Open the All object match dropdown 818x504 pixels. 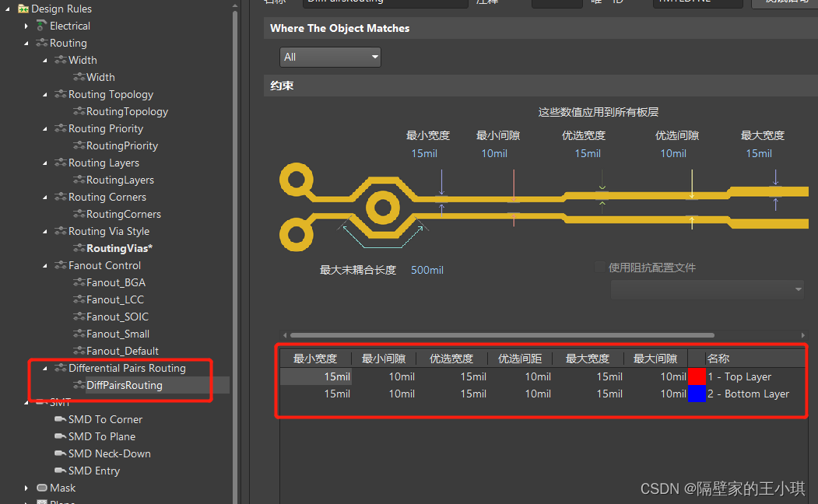tap(330, 57)
